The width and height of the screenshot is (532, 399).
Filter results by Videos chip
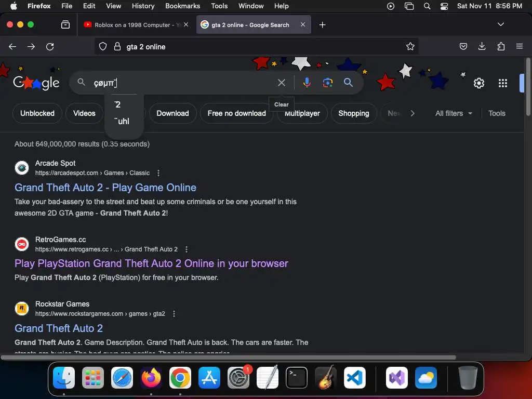pos(84,113)
